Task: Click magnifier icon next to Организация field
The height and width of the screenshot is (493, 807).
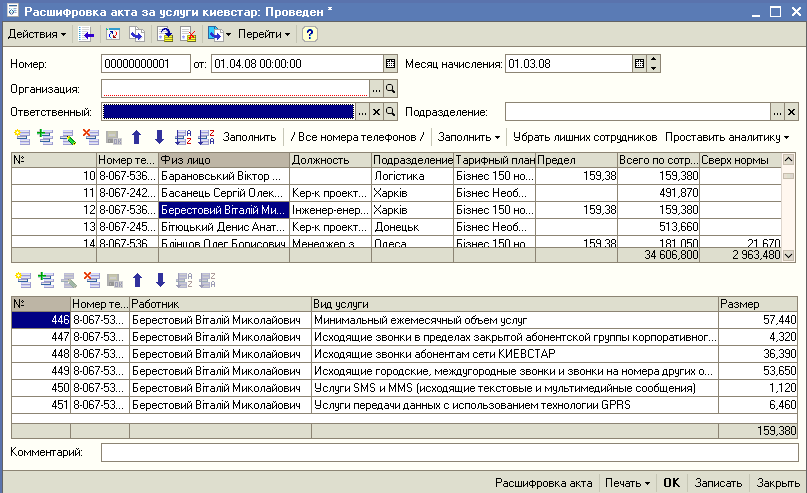Action: (391, 88)
